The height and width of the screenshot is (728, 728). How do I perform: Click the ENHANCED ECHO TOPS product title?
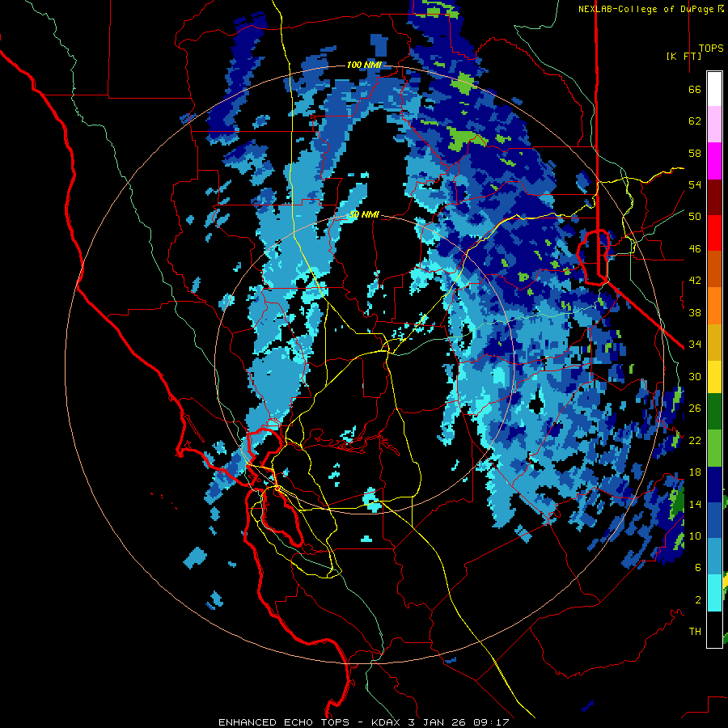[284, 722]
